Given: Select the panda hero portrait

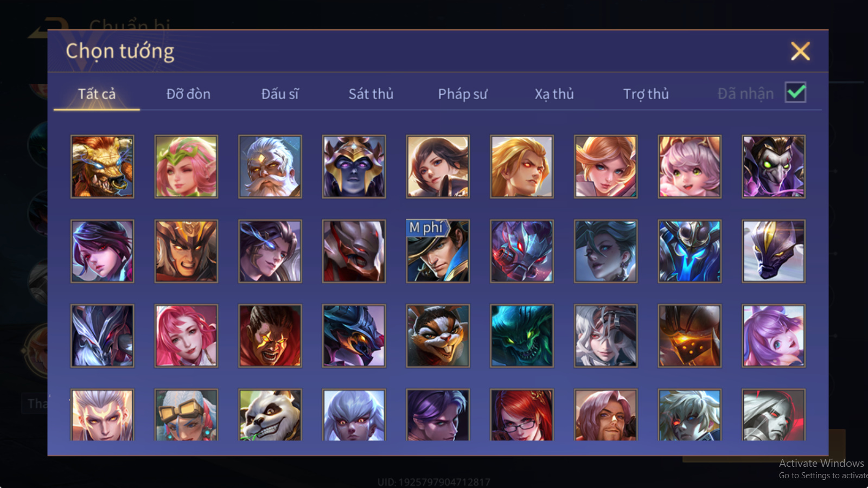Looking at the screenshot, I should 270,415.
